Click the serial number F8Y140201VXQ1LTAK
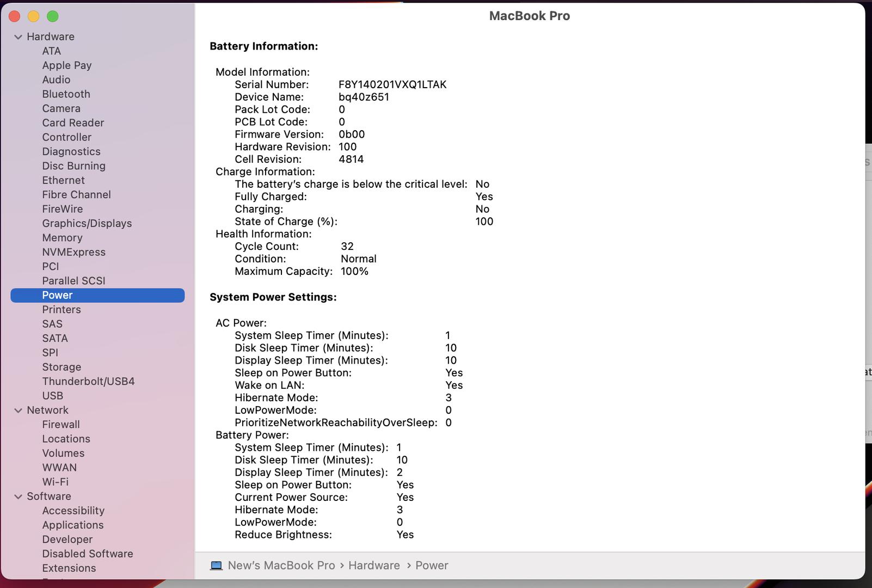This screenshot has height=588, width=872. tap(392, 85)
